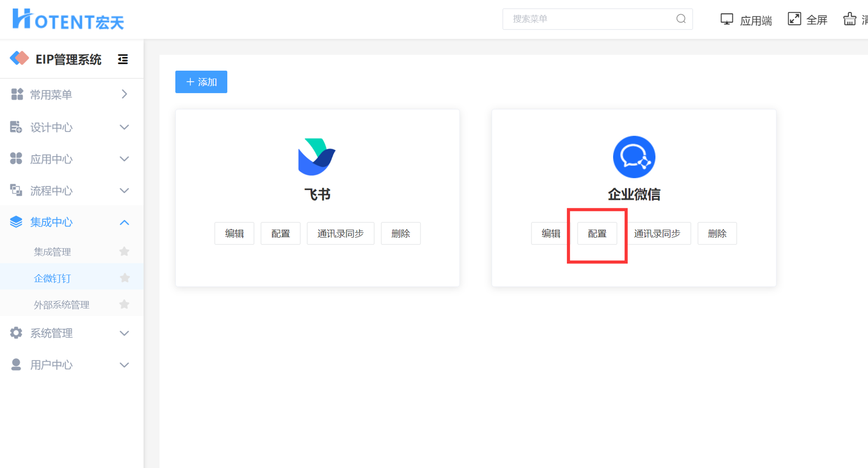This screenshot has height=468, width=868.
Task: Click 配置 on the 企业微信 card
Action: click(x=597, y=233)
